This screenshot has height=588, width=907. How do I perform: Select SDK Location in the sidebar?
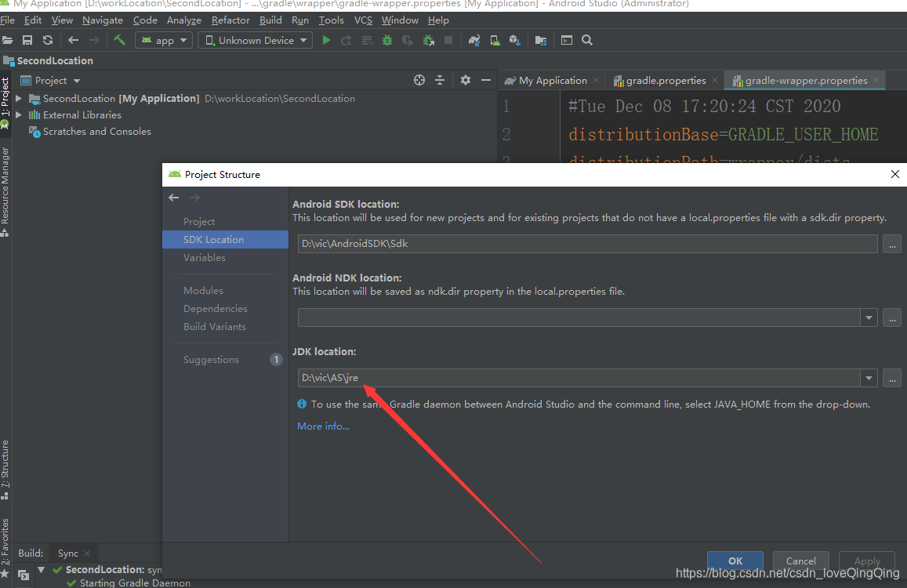pyautogui.click(x=225, y=240)
